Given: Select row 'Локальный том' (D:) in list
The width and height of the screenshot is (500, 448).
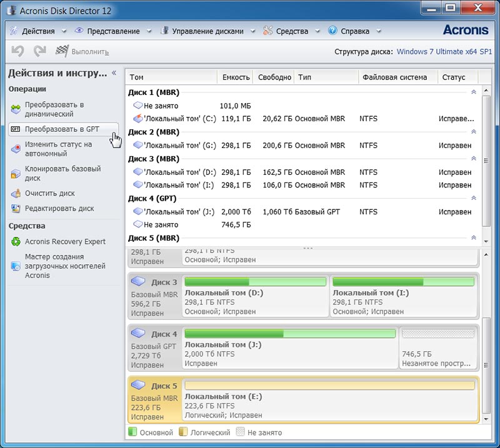Looking at the screenshot, I should 303,172.
